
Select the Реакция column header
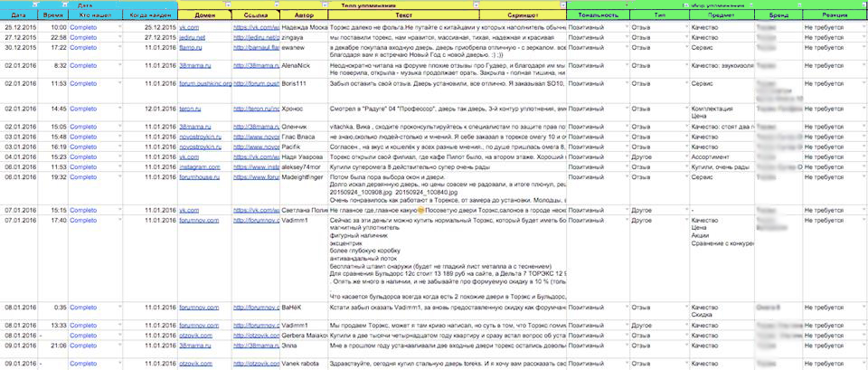click(x=835, y=15)
